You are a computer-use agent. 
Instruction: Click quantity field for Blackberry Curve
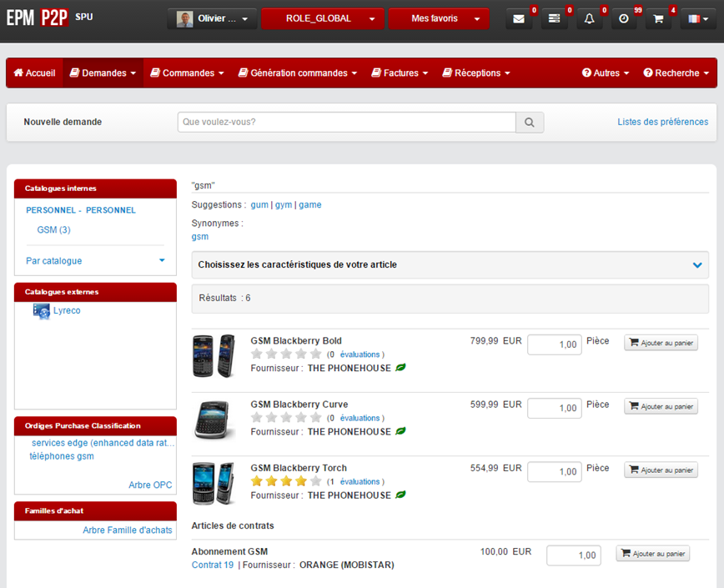pos(555,409)
